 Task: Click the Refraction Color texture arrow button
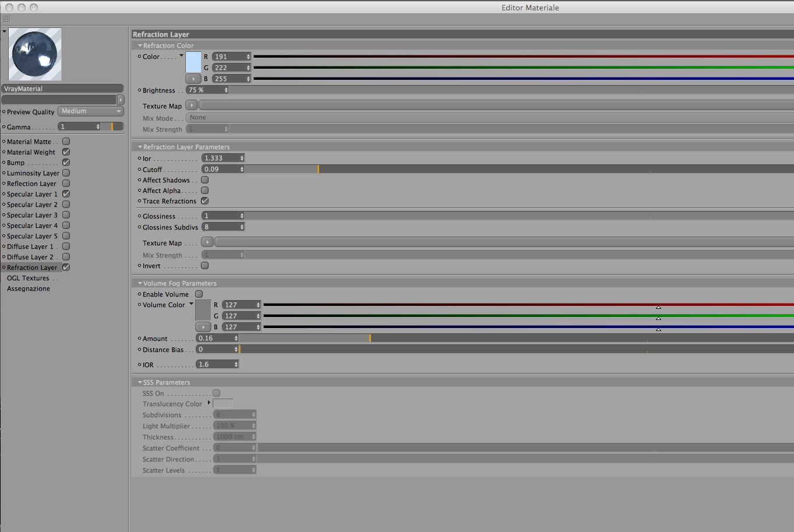tap(193, 79)
